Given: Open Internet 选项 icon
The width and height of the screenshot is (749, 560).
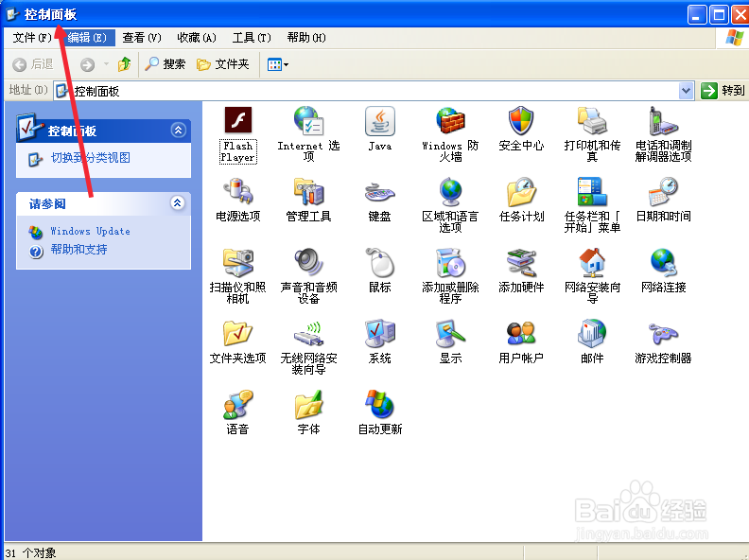Looking at the screenshot, I should pos(308,120).
